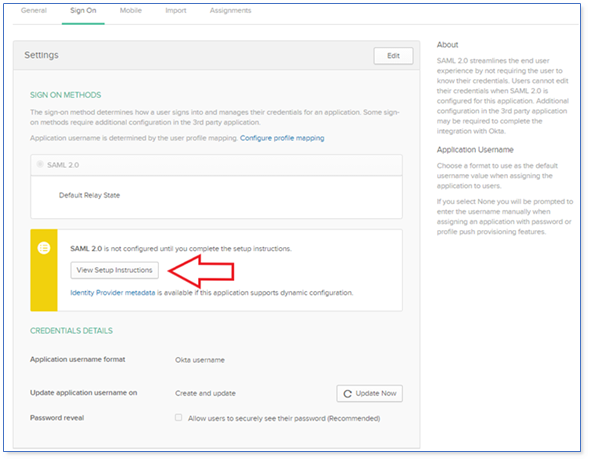
Task: Go to the Import tab
Action: 176,11
